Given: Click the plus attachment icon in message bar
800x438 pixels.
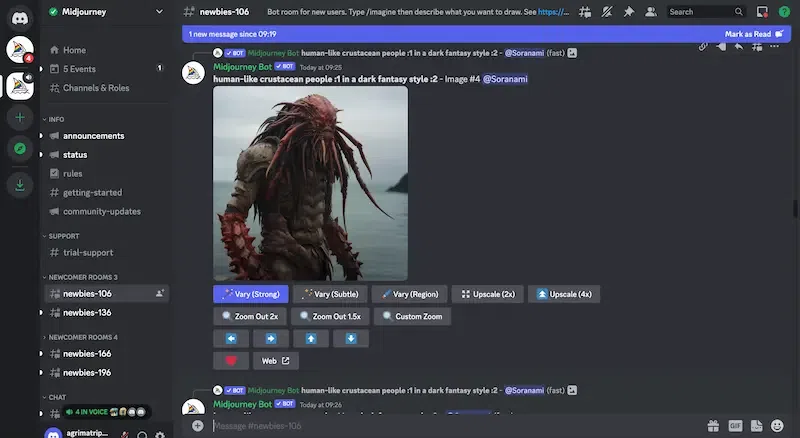Looking at the screenshot, I should coord(197,426).
